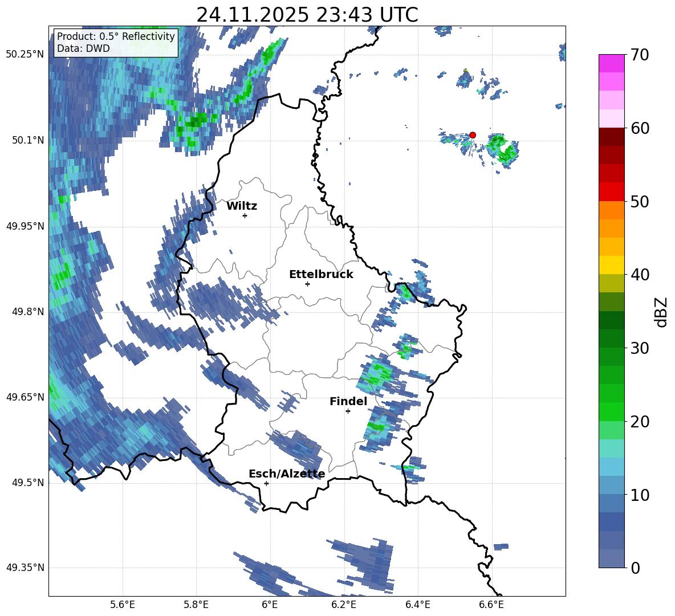Viewport: 675px width, 616px height.
Task: Click the Wiltz station cross marker
Action: [x=245, y=215]
